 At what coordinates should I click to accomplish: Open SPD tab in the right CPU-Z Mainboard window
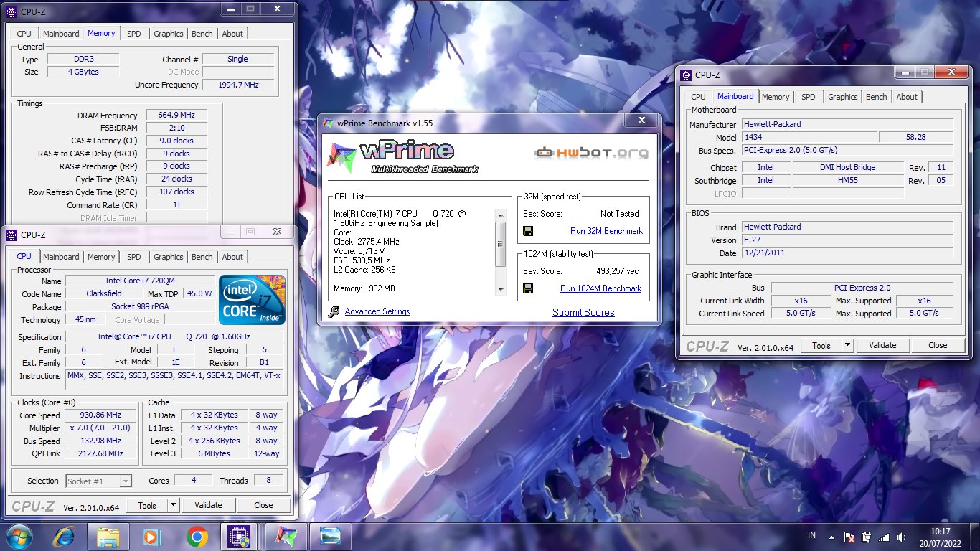point(809,97)
